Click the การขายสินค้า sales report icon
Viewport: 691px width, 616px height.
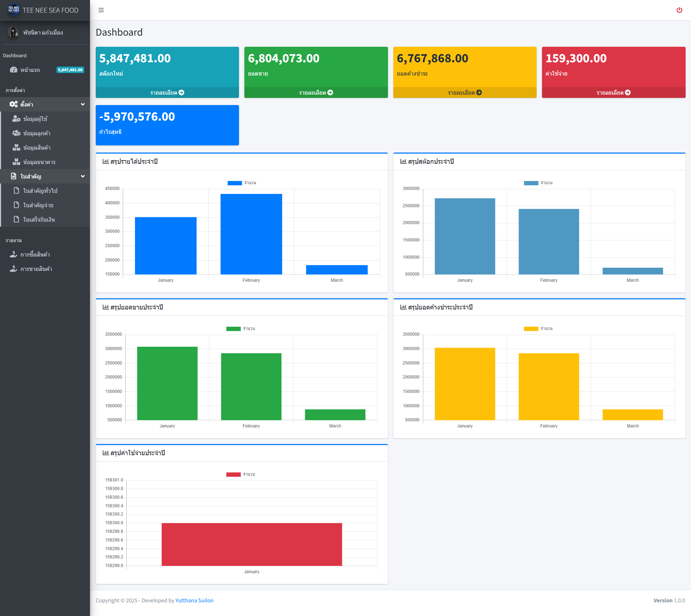[13, 269]
